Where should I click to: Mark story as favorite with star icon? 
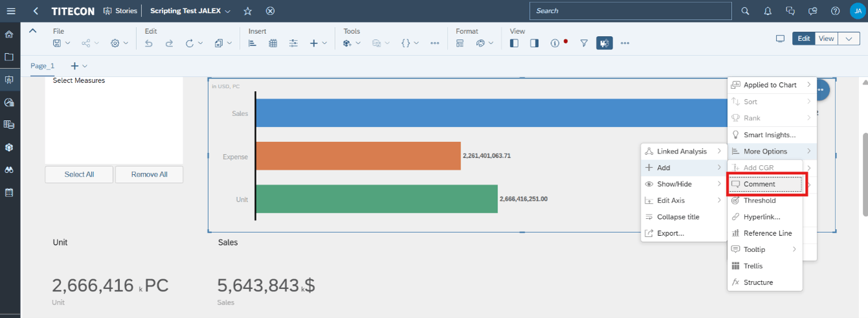248,11
